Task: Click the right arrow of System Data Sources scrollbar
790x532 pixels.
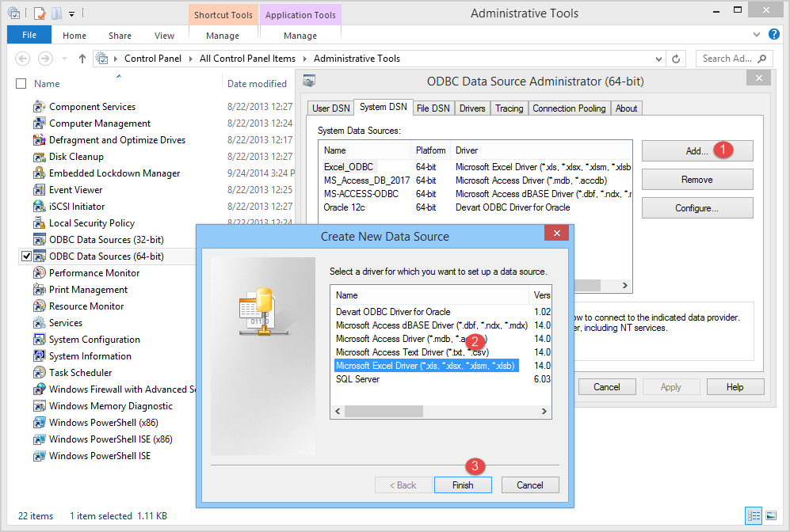Action: pyautogui.click(x=624, y=285)
